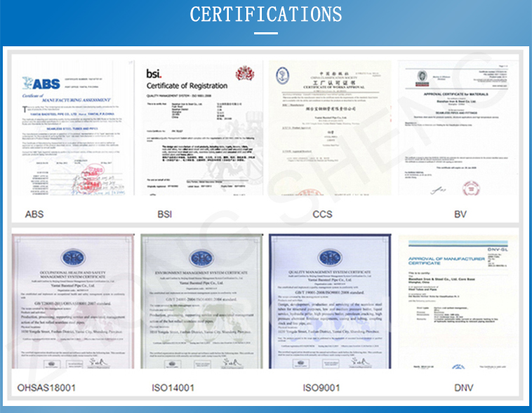Click 'Certificate of Registration' title text

pyautogui.click(x=187, y=86)
